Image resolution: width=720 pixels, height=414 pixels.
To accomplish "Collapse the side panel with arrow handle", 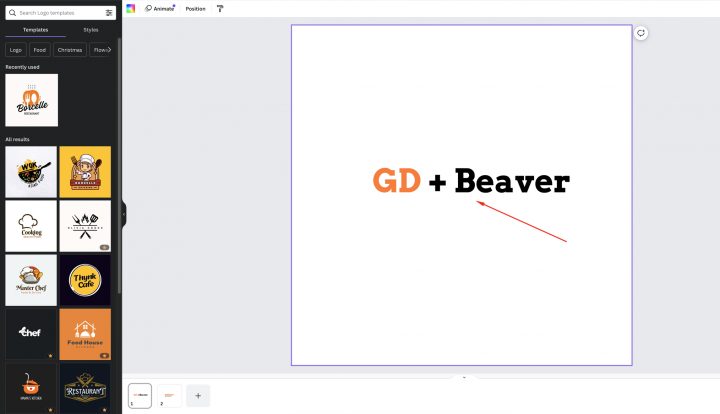I will (x=124, y=213).
